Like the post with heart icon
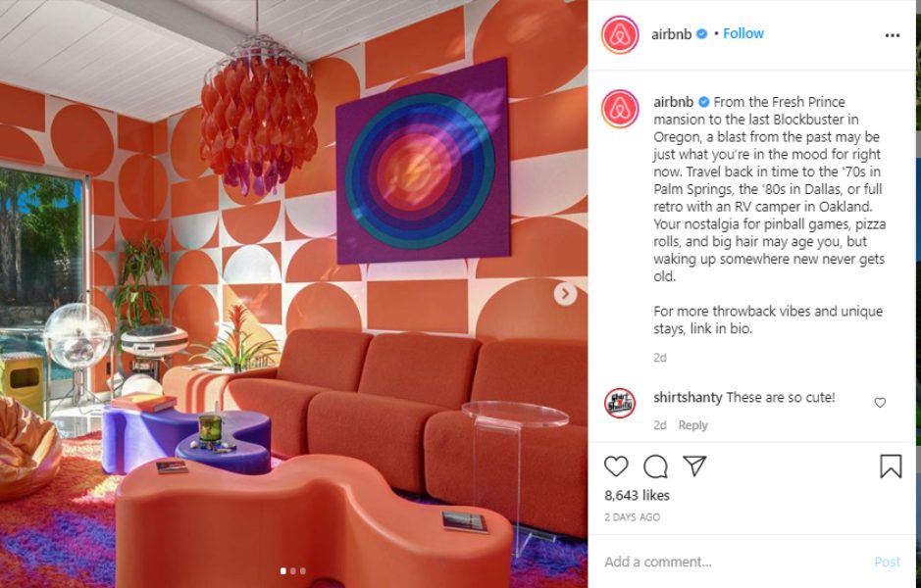921x588 pixels. click(616, 466)
